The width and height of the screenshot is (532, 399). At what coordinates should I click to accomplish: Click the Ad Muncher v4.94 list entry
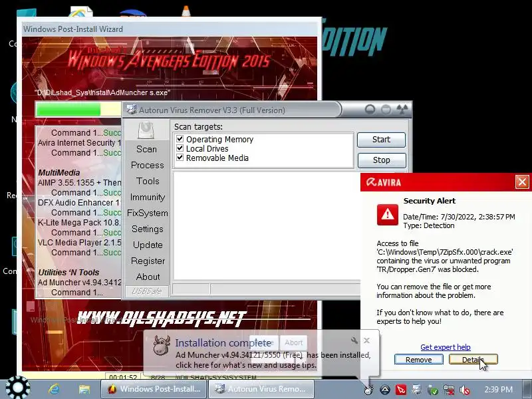tap(79, 282)
